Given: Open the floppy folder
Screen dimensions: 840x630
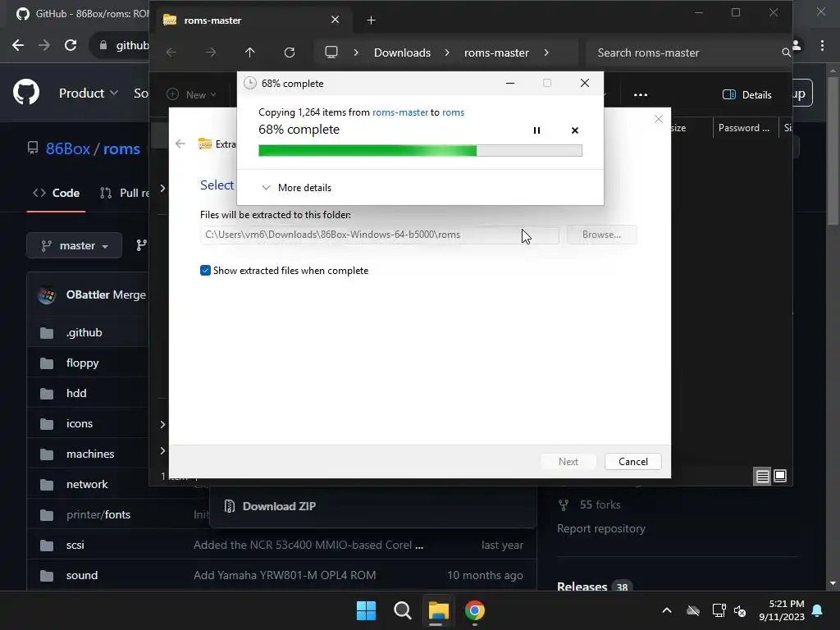Looking at the screenshot, I should [83, 363].
